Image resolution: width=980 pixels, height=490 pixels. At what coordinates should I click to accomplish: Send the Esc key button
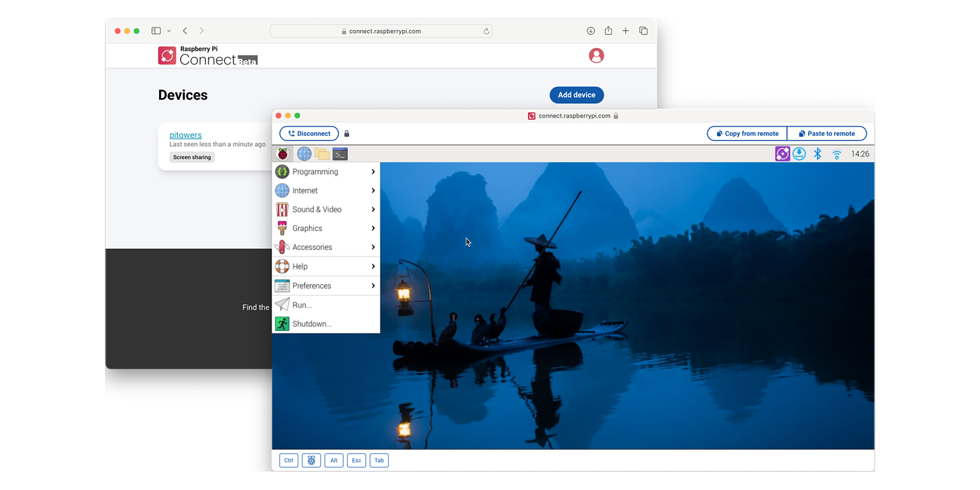tap(356, 460)
